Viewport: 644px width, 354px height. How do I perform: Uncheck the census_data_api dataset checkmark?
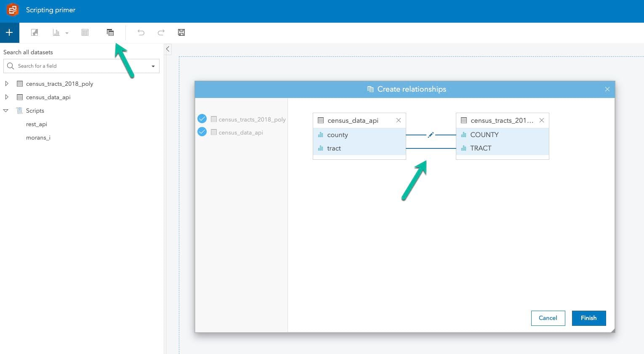(x=202, y=132)
